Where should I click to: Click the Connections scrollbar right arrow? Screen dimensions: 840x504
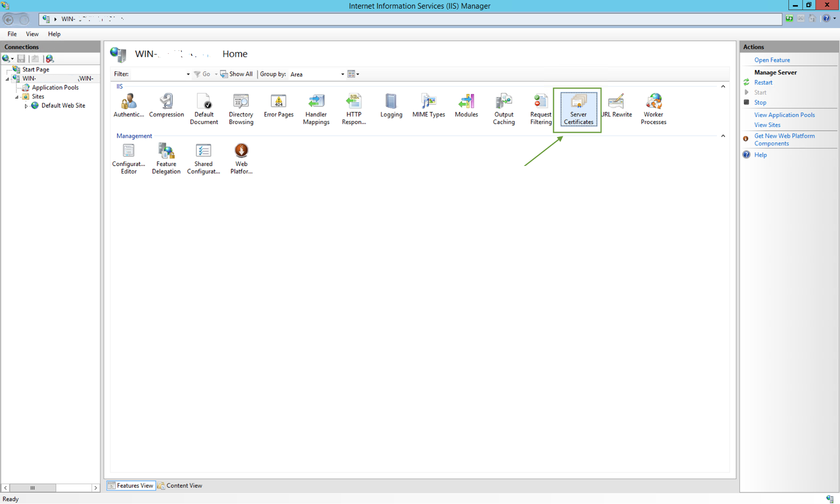click(x=96, y=488)
